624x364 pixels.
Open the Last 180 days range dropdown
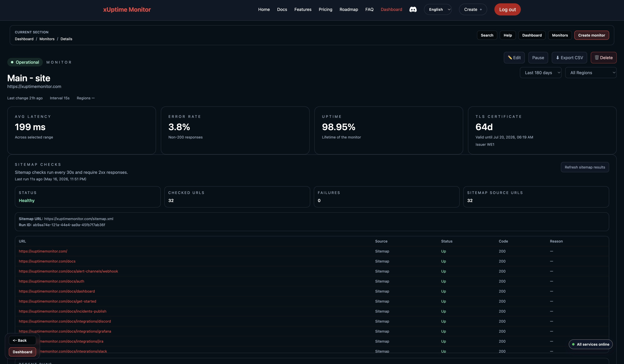541,72
